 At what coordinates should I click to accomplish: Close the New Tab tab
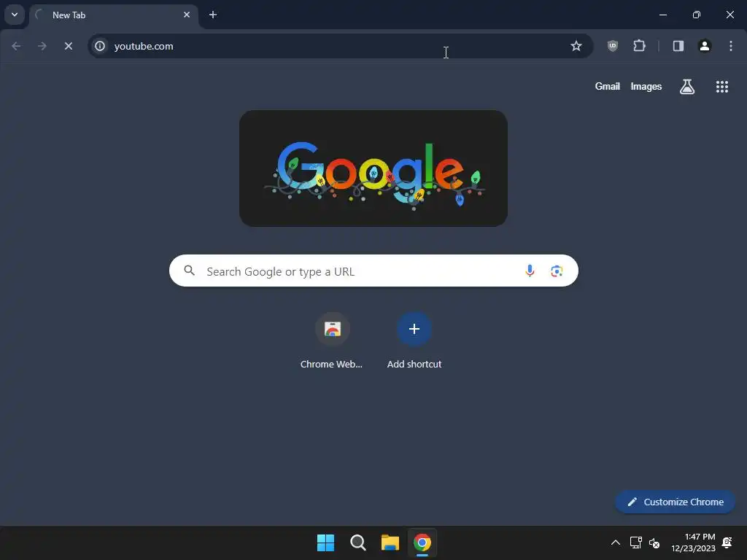[187, 15]
